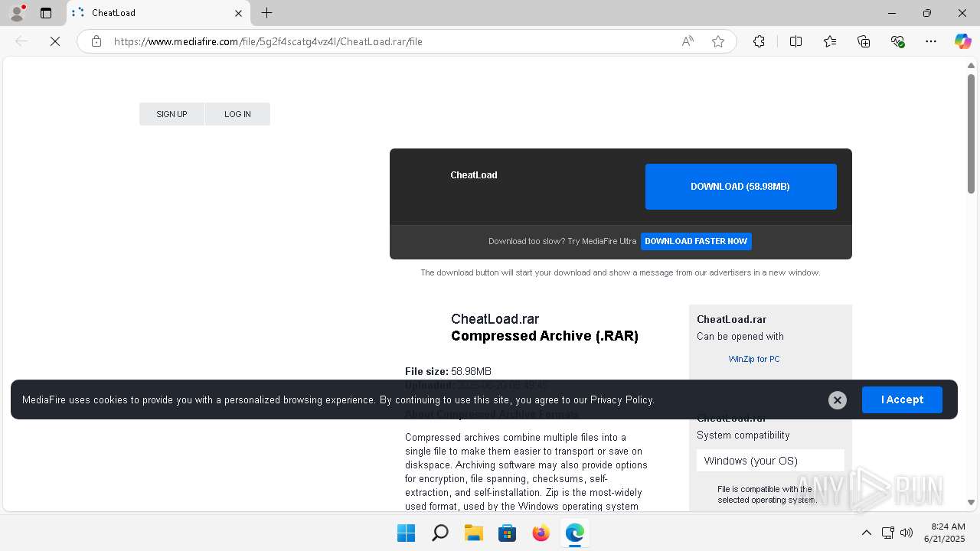Image resolution: width=980 pixels, height=551 pixels.
Task: Click the page scrollbar up arrow
Action: pyautogui.click(x=971, y=66)
